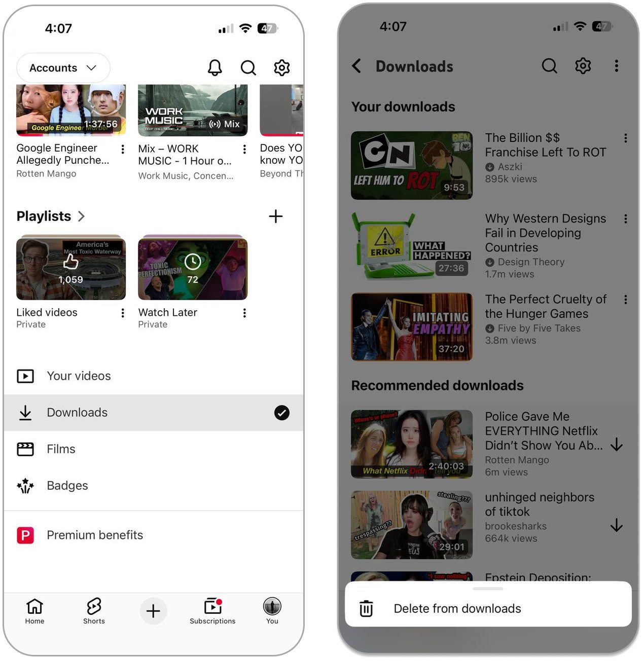
Task: Select Downloads menu item
Action: [x=154, y=413]
